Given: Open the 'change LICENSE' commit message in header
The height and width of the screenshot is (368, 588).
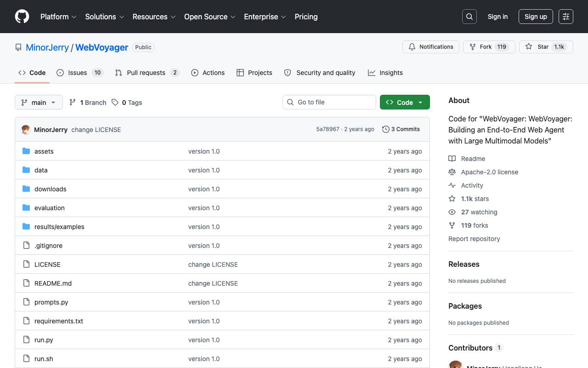Looking at the screenshot, I should (96, 130).
